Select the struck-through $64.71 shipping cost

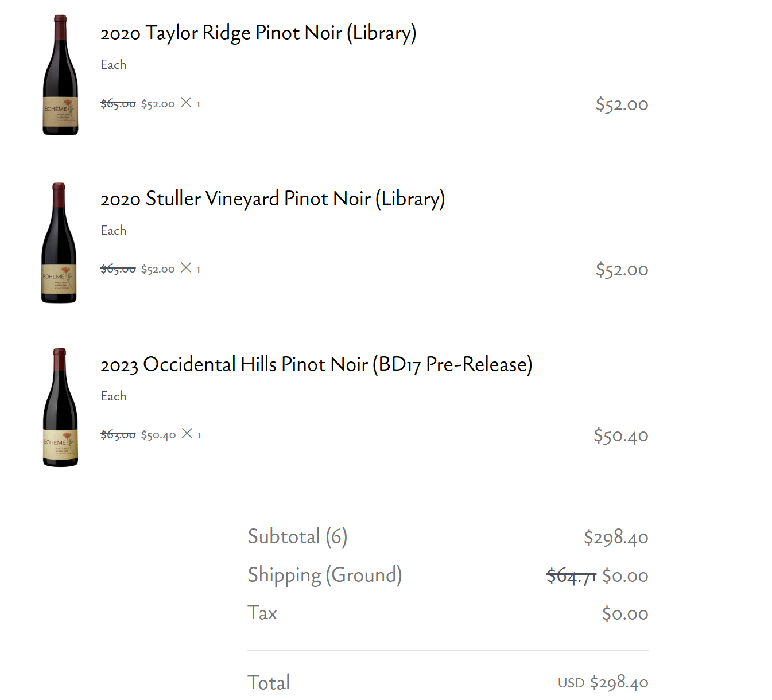(571, 575)
